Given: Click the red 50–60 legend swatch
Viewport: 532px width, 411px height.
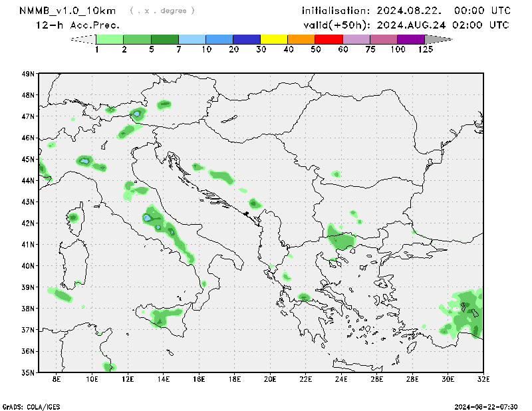Looking at the screenshot, I should (x=329, y=39).
